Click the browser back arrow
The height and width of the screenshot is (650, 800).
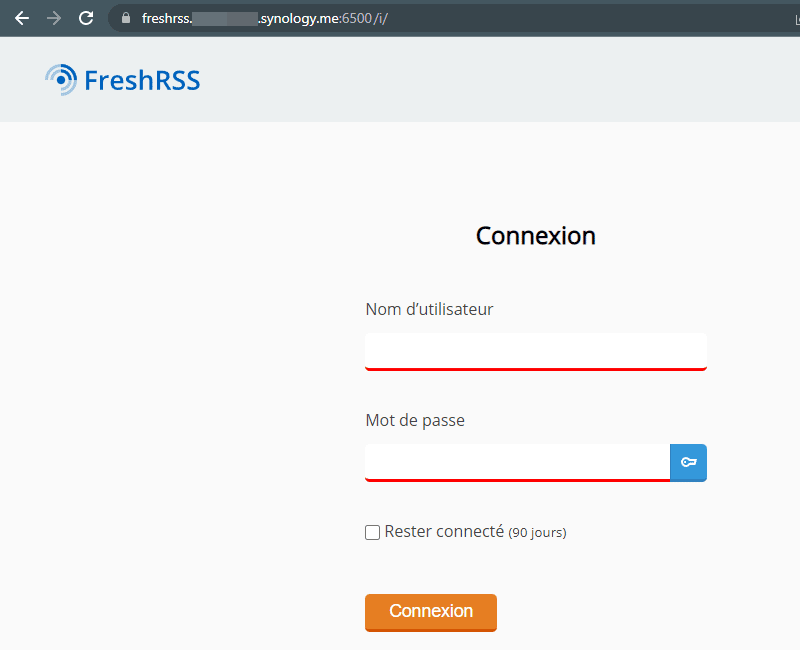[21, 17]
